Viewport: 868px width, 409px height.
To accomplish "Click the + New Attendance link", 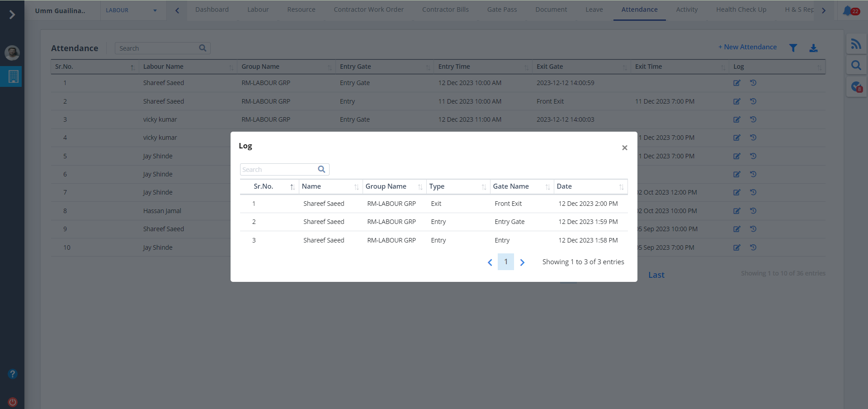I will tap(747, 47).
